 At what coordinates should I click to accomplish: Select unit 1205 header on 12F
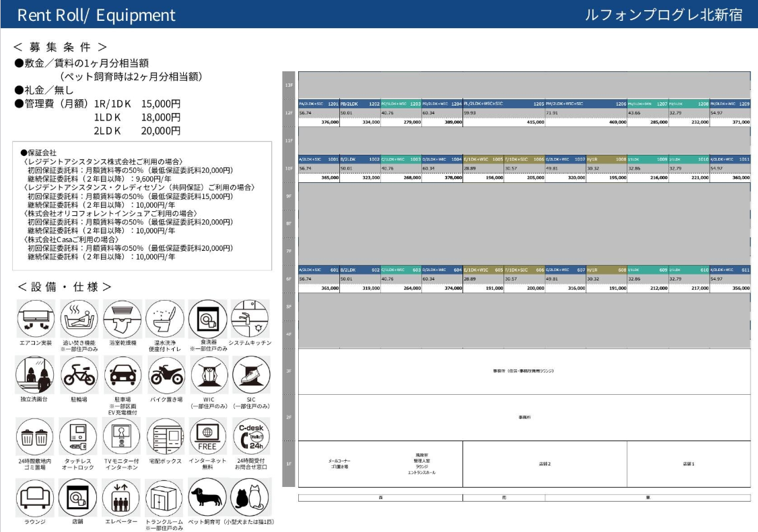(x=504, y=104)
